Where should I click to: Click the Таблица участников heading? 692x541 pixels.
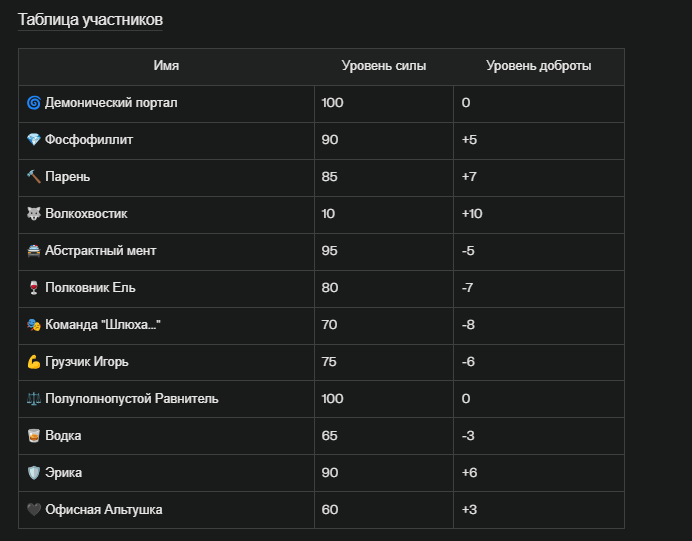pyautogui.click(x=90, y=20)
